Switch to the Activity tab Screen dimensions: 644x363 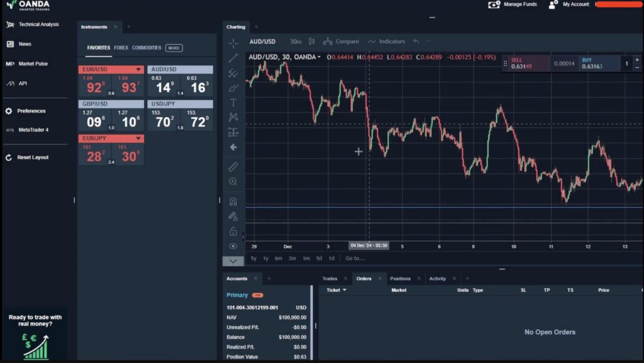tap(438, 279)
